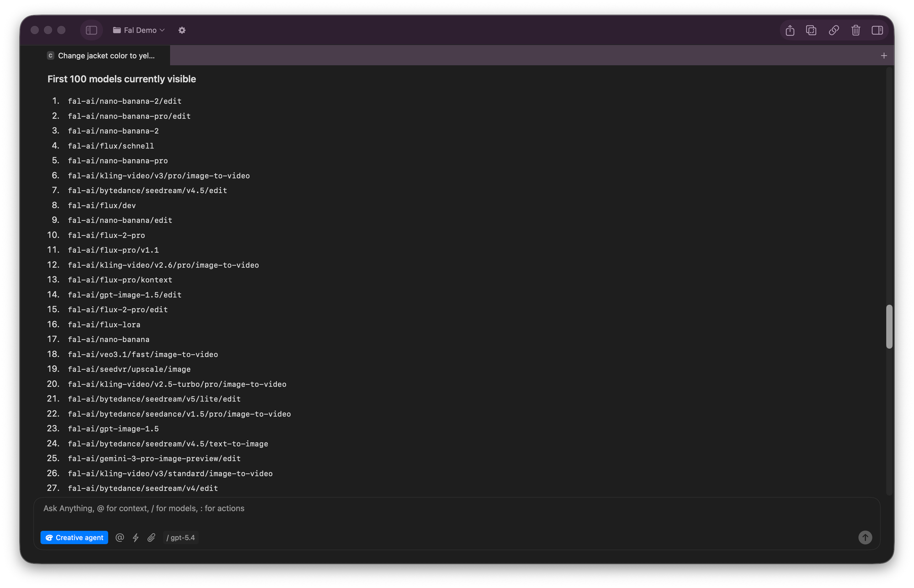The height and width of the screenshot is (588, 914).
Task: Click the @ context mention icon
Action: (120, 538)
